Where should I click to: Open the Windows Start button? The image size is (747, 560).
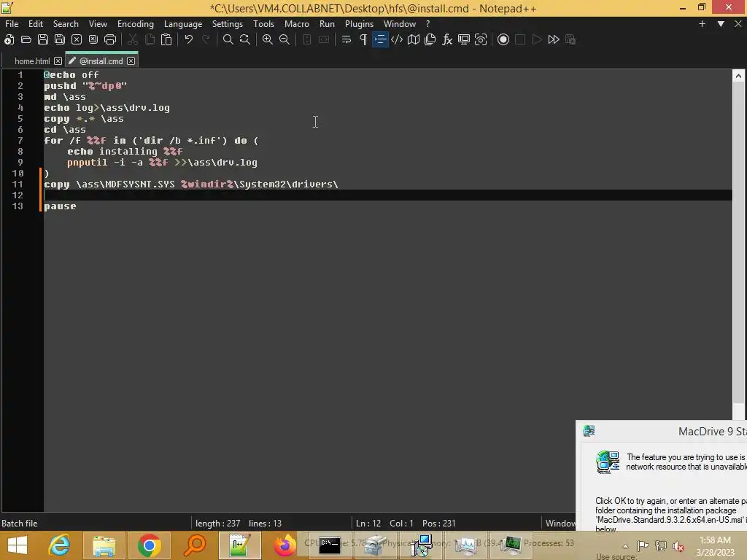tap(18, 545)
